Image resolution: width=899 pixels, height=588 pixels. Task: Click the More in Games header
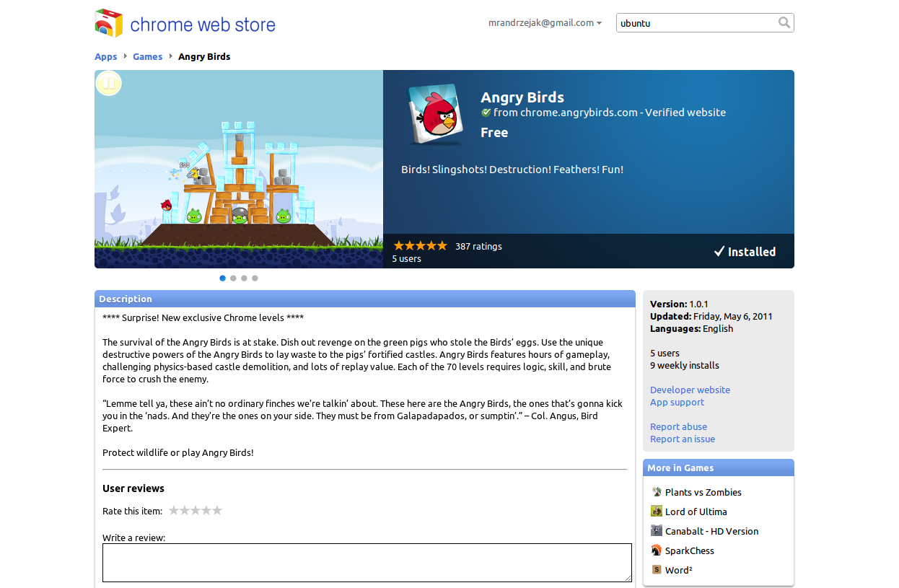(719, 468)
